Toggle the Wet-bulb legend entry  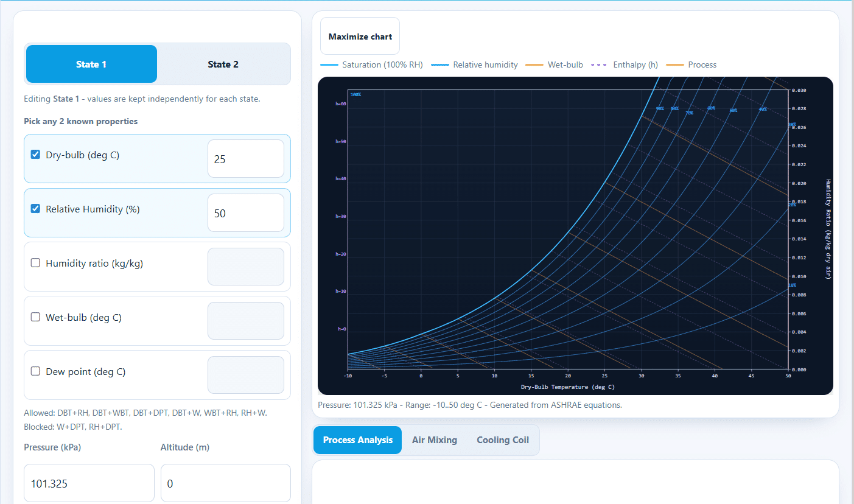point(555,65)
